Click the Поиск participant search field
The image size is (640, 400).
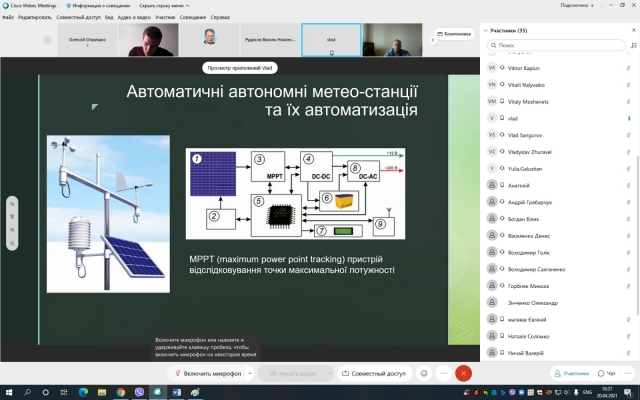click(x=555, y=46)
